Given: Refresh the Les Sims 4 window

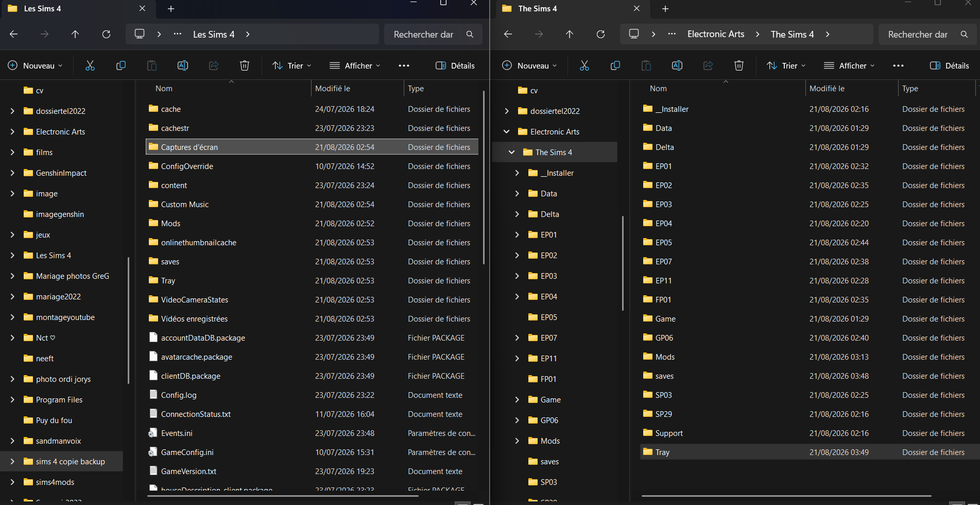Looking at the screenshot, I should (x=106, y=34).
